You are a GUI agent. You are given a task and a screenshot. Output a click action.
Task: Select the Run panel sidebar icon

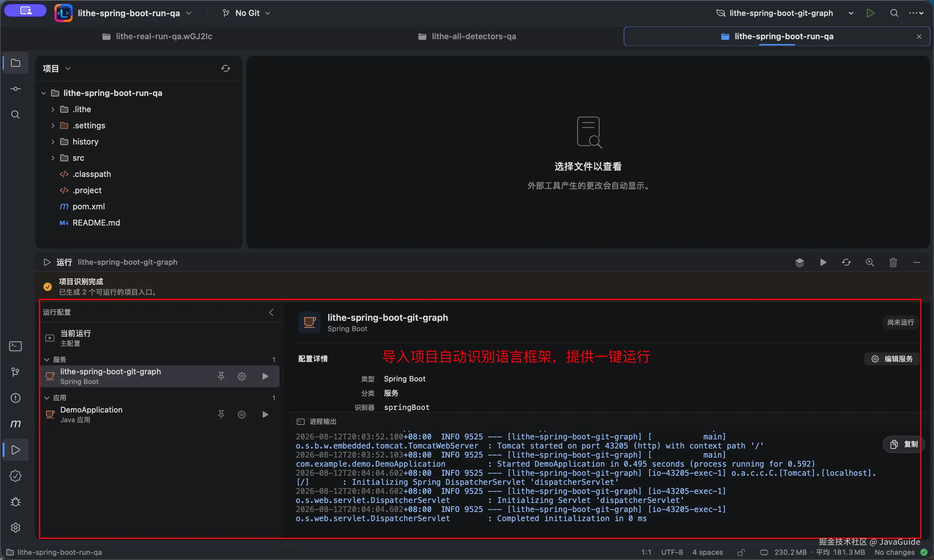click(16, 450)
